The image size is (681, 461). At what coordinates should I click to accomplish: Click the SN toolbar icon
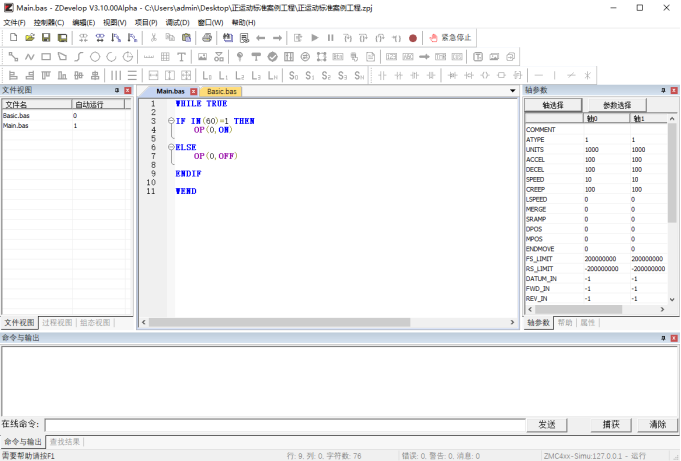click(359, 76)
